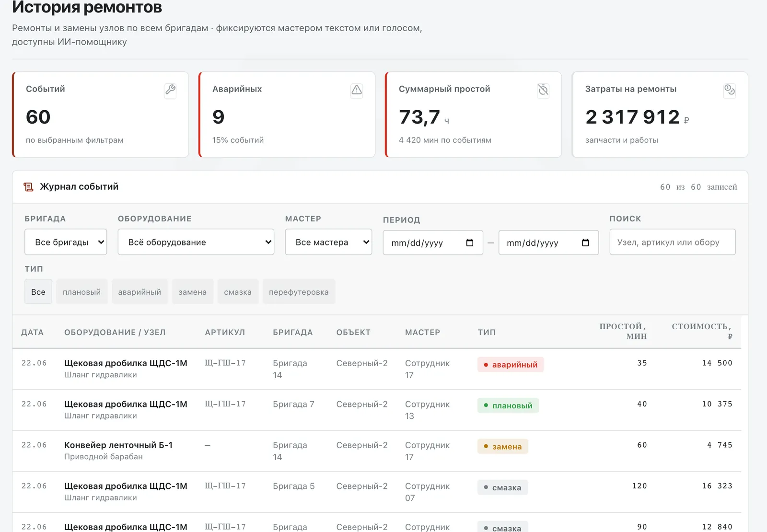Click the red аварийный badge in first row

click(x=511, y=365)
